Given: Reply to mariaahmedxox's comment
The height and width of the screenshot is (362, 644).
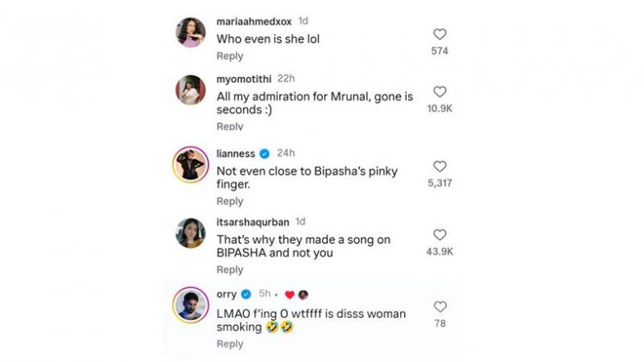Looking at the screenshot, I should [x=230, y=56].
